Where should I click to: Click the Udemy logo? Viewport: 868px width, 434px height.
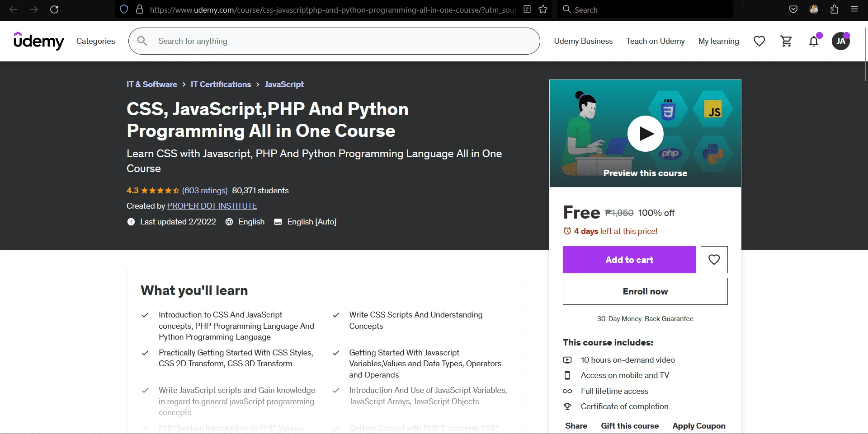tap(39, 41)
